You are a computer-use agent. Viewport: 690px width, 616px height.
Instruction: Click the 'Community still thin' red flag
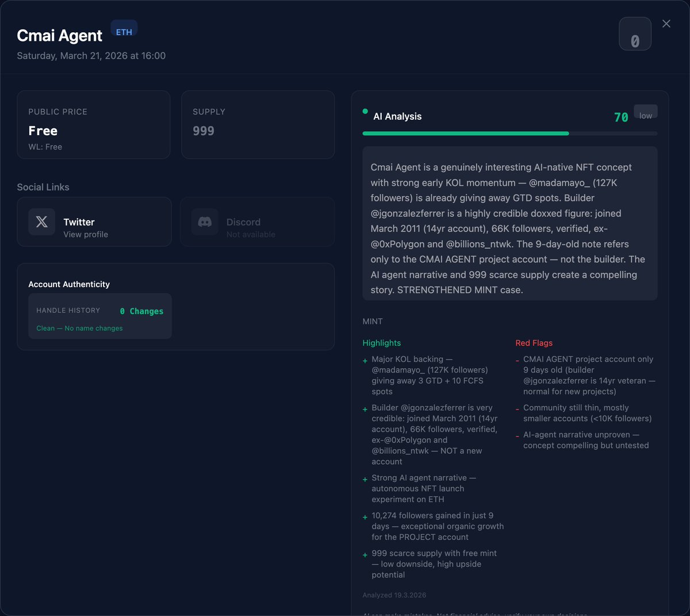point(586,413)
